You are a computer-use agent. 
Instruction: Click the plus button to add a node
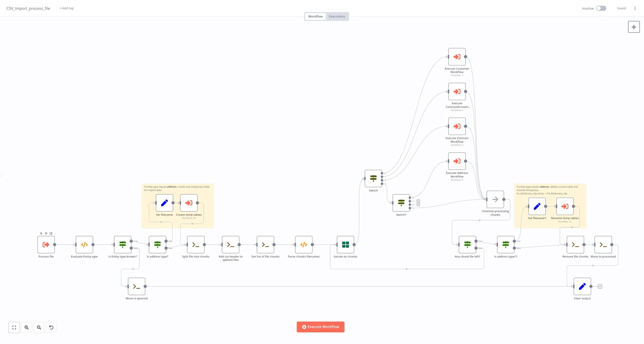click(x=634, y=27)
